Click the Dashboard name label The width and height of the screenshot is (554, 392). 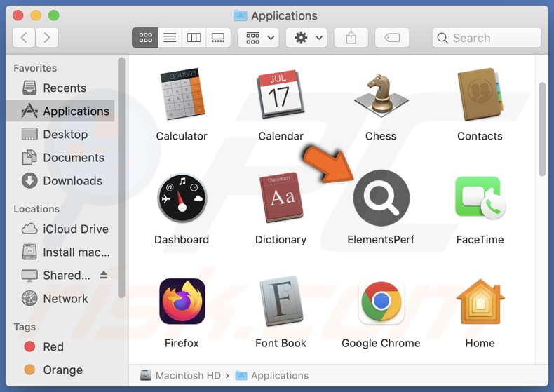[x=182, y=239]
